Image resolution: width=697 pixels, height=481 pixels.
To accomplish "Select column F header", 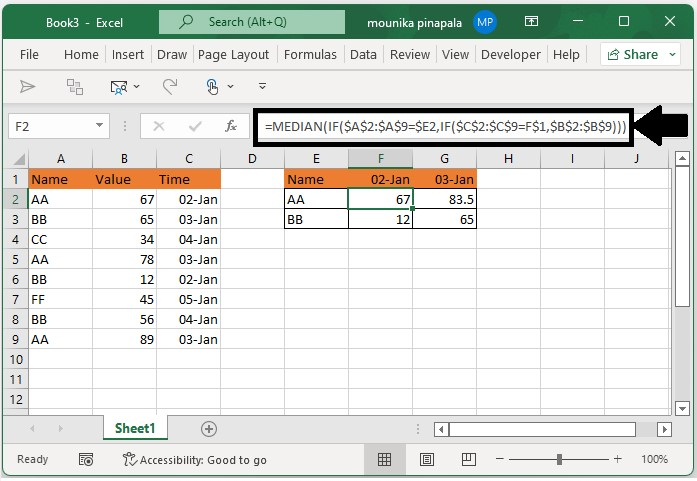I will 381,159.
